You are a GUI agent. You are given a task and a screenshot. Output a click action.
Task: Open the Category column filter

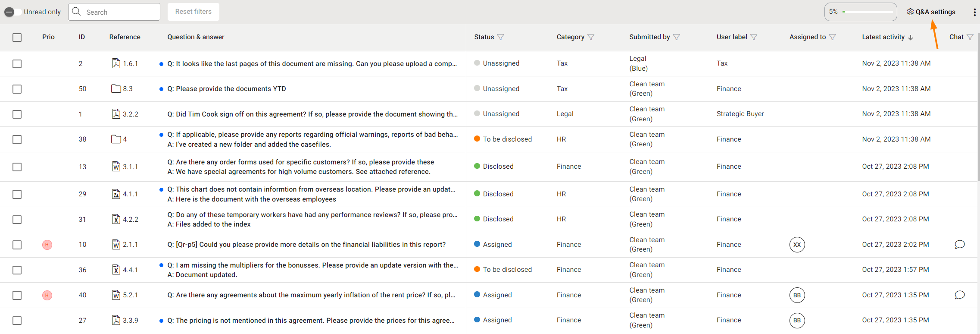point(591,37)
